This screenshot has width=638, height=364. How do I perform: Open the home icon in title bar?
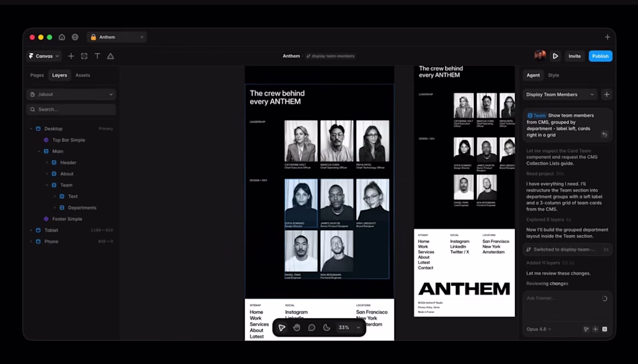tap(62, 37)
